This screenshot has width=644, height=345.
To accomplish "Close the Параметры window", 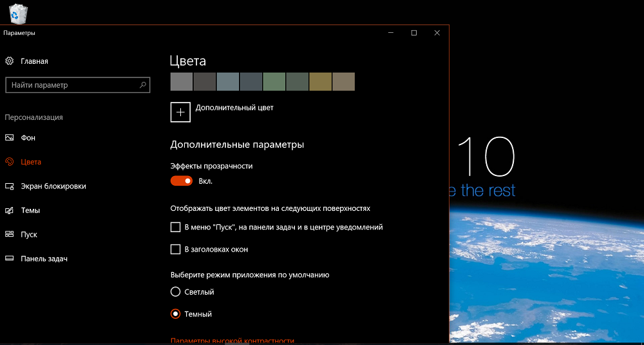I will coord(437,33).
